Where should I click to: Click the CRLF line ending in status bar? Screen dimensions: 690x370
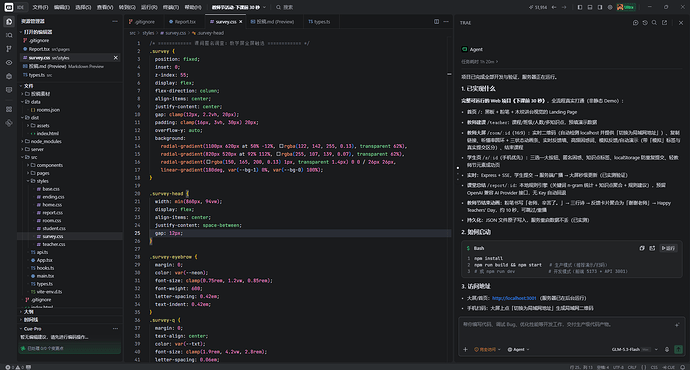click(x=632, y=367)
